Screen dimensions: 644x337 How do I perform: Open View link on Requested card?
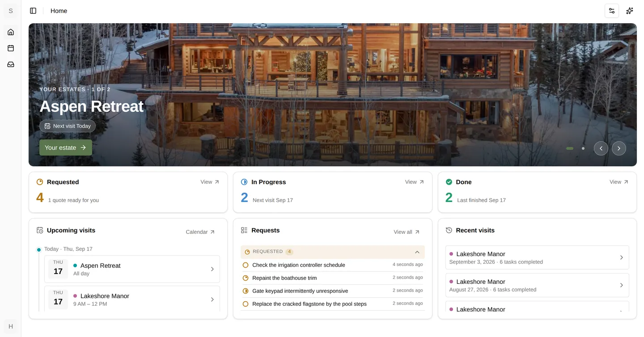[210, 182]
